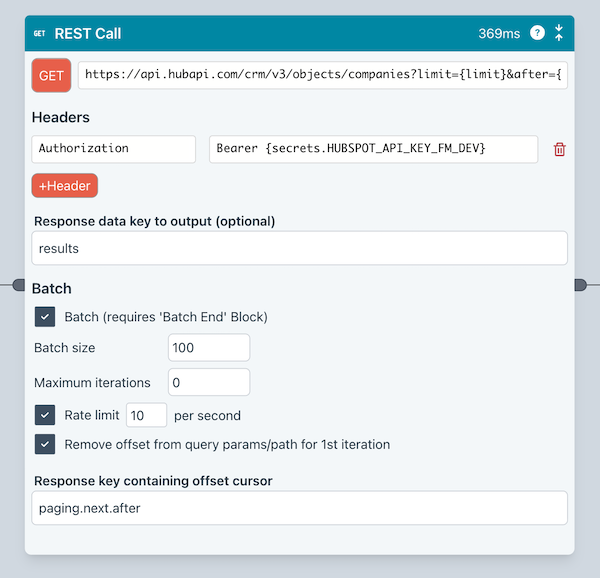Click the request URL field
600x578 pixels.
[322, 75]
